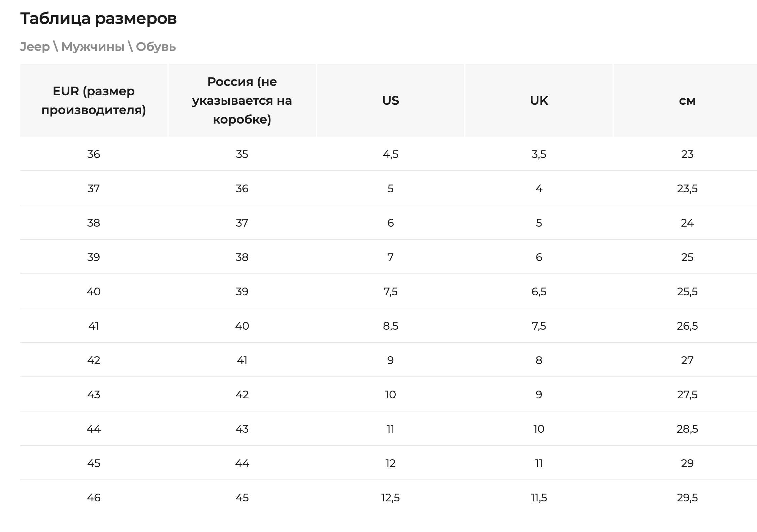
Task: Click the 25,5 cm value cell
Action: [687, 292]
